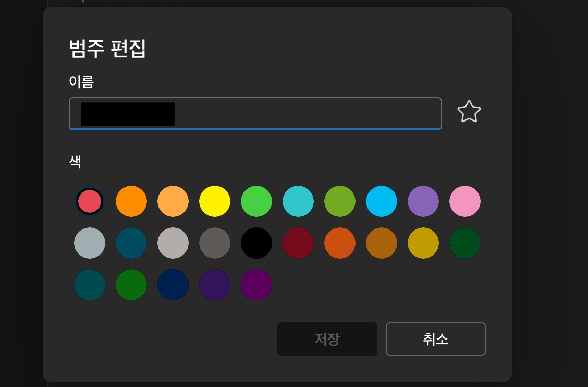Choose the black color swatch
The image size is (588, 387).
tap(256, 243)
